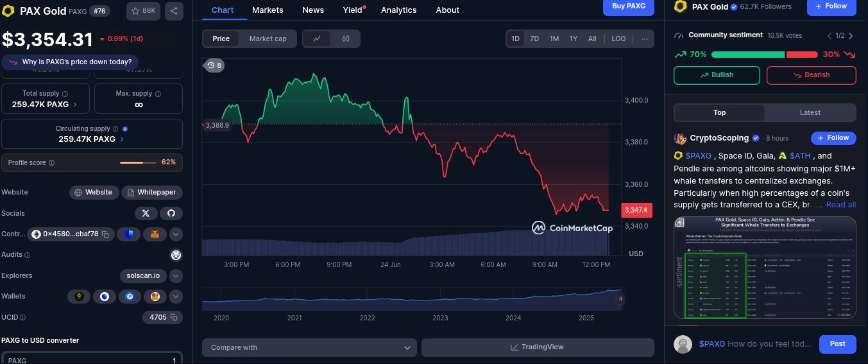
Task: Switch chart to line view icon
Action: click(x=317, y=39)
